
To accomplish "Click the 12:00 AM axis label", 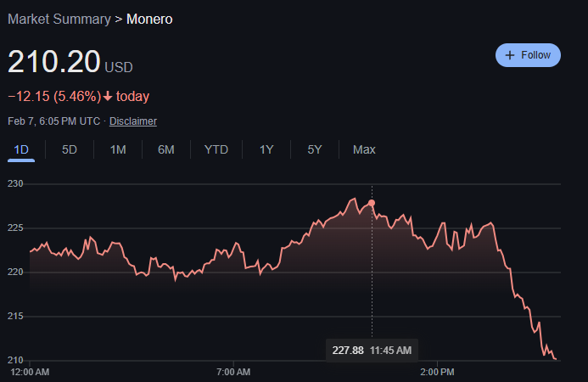I will [30, 372].
